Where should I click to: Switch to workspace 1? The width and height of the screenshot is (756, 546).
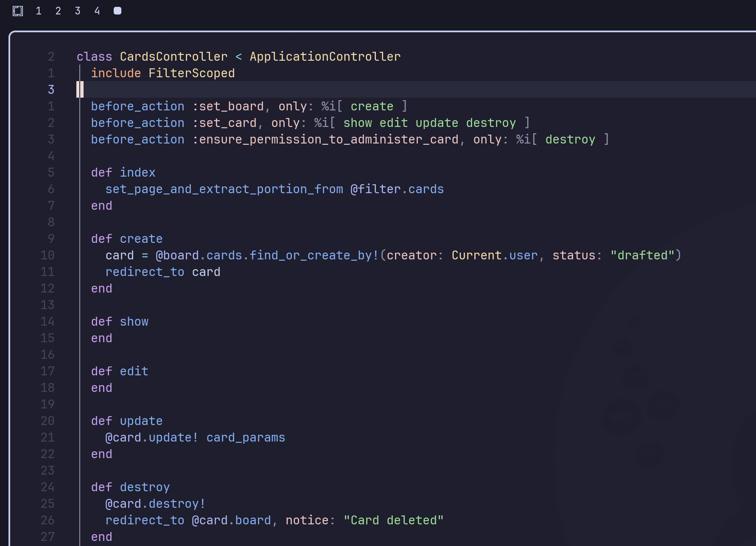point(39,11)
